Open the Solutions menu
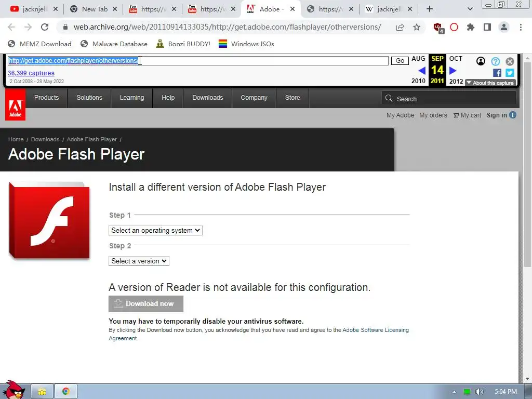The width and height of the screenshot is (532, 399). tap(89, 98)
